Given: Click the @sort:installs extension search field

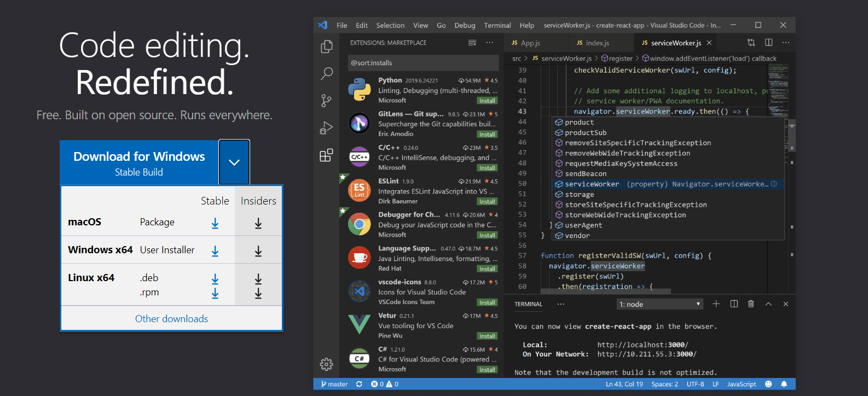Looking at the screenshot, I should (x=423, y=63).
